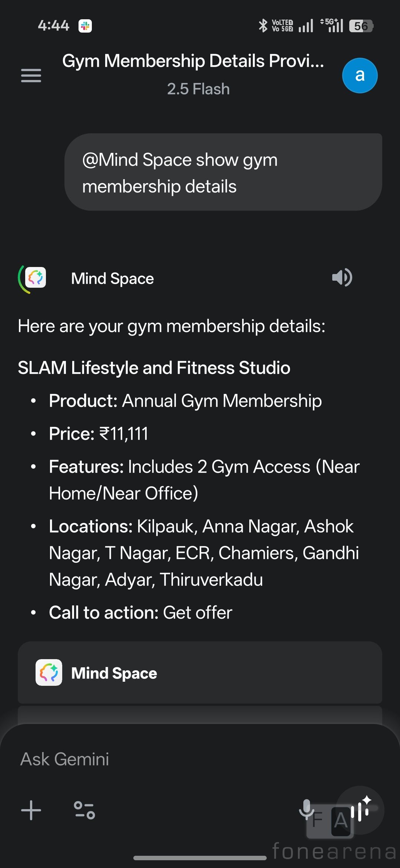Tap the Mind Space extension name label
This screenshot has width=400, height=868.
(112, 278)
